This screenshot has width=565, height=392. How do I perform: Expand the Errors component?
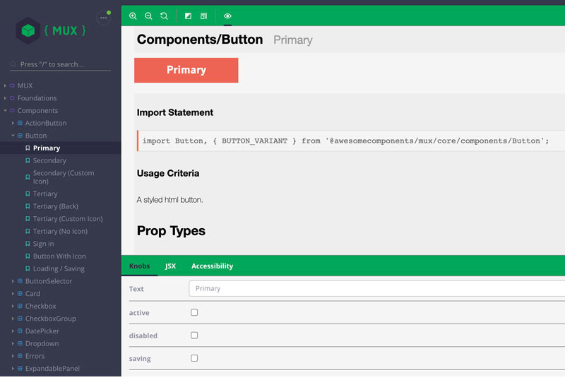pos(35,356)
